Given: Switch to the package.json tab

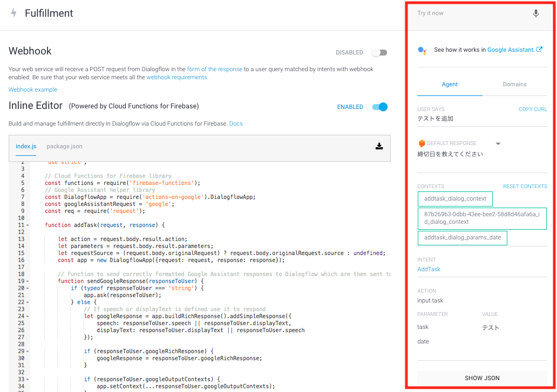Looking at the screenshot, I should coord(64,146).
